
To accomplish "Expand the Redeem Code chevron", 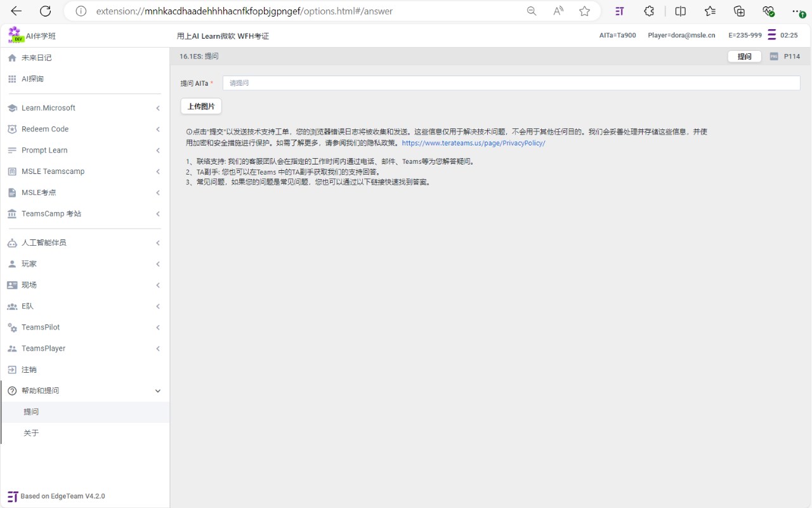I will [158, 130].
